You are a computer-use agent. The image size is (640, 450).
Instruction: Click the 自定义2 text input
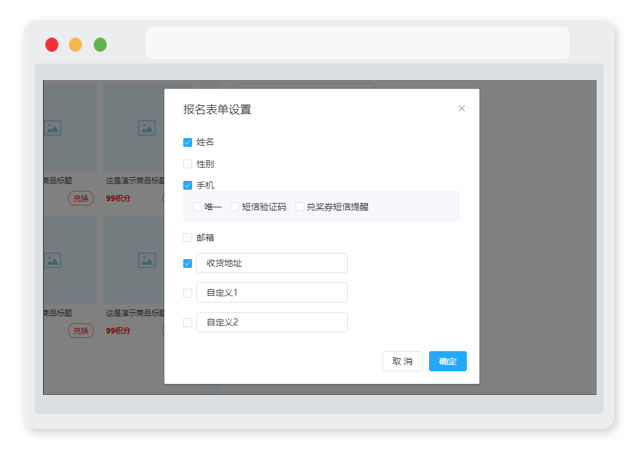(x=272, y=322)
